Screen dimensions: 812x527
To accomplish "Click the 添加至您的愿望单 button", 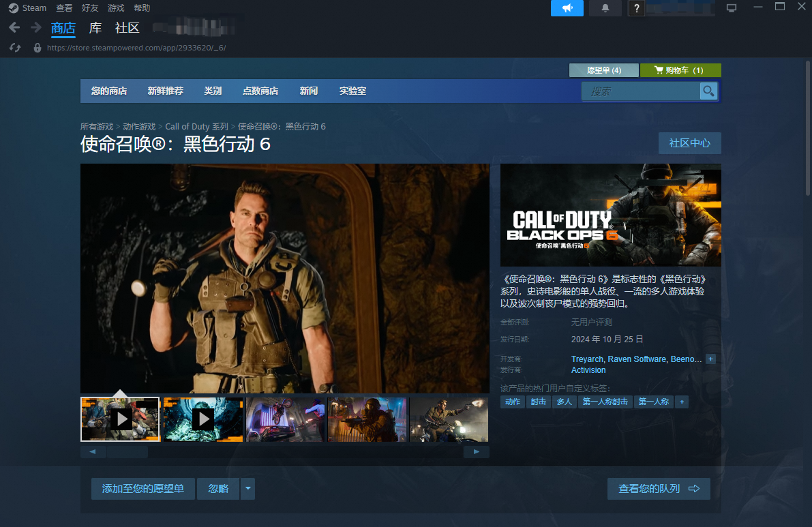I will pyautogui.click(x=142, y=488).
